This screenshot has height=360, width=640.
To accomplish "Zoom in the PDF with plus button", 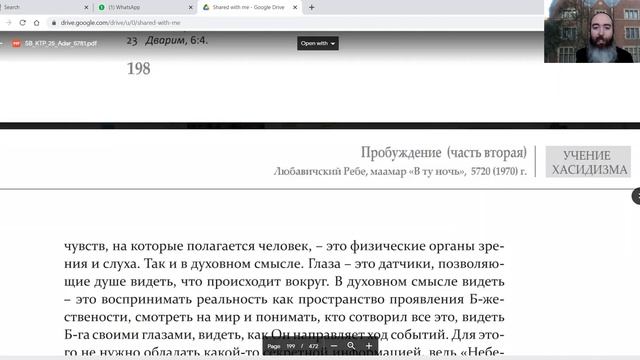I will (369, 346).
